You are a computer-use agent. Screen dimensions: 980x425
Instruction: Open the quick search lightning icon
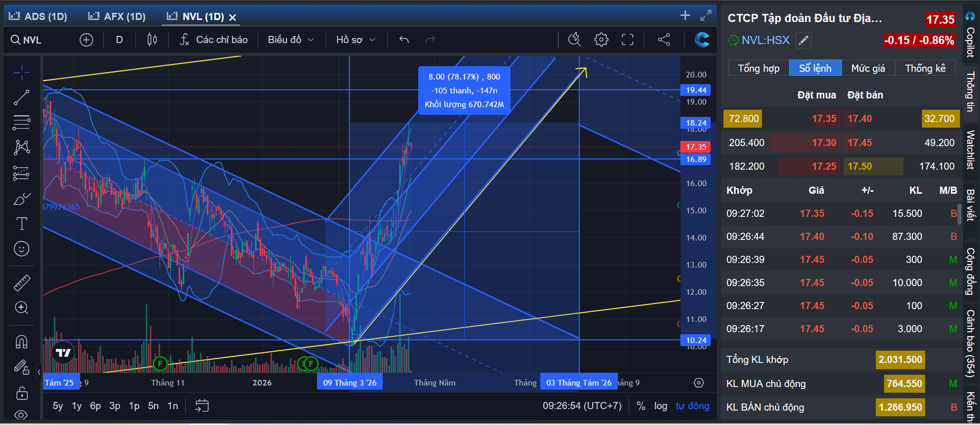[575, 39]
